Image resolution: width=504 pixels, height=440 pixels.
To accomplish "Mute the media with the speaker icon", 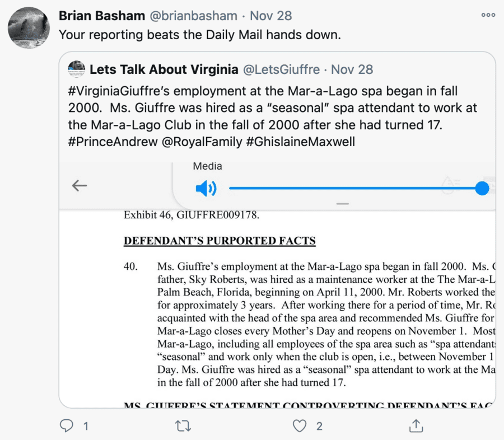I will coord(206,189).
